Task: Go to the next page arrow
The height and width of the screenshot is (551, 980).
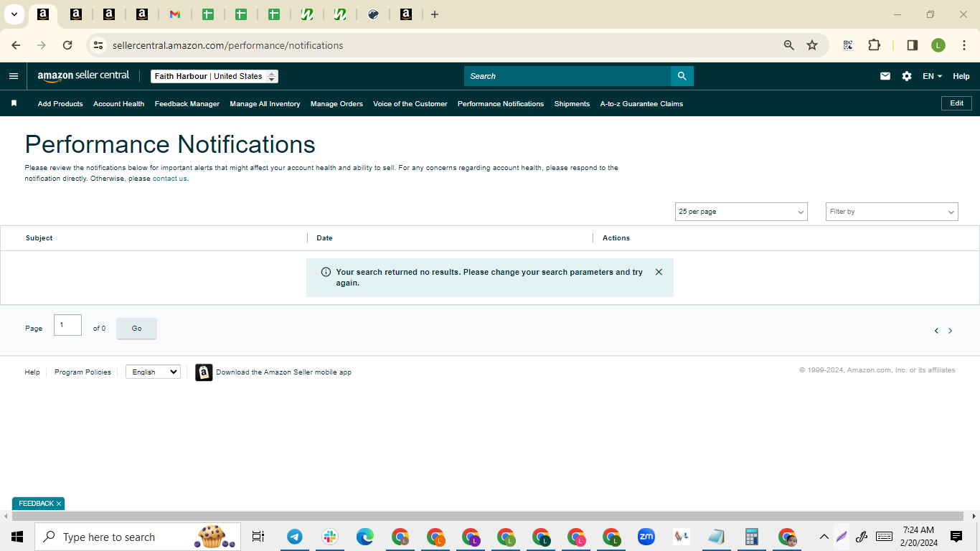Action: pyautogui.click(x=951, y=331)
